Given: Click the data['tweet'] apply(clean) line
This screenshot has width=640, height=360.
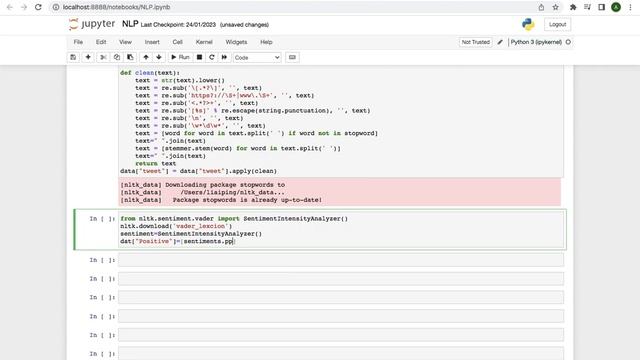Looking at the screenshot, I should click(x=198, y=171).
